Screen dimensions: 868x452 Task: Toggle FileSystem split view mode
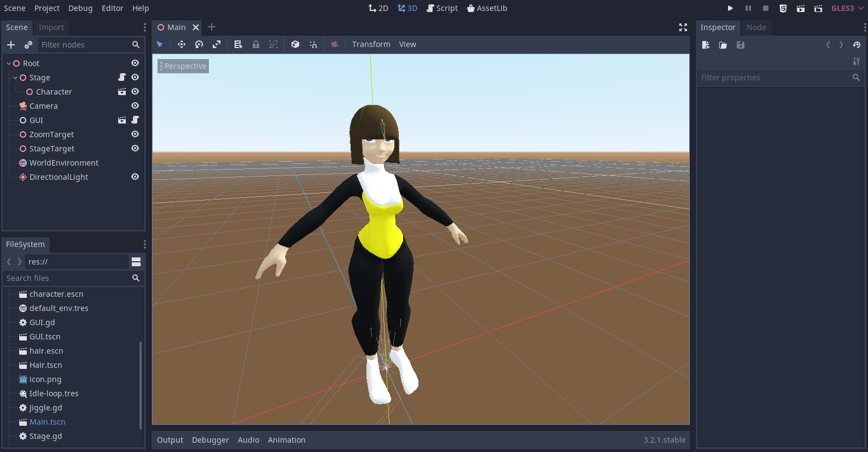click(x=137, y=262)
